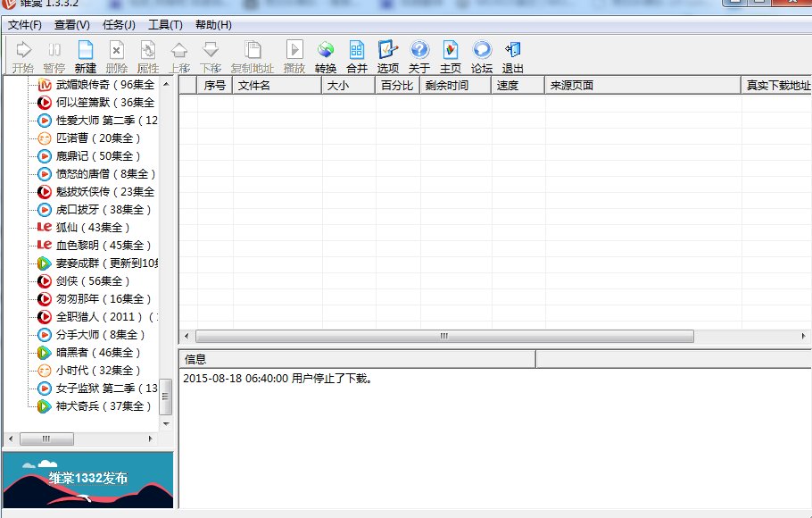The image size is (812, 518).
Task: Click the 关于 (About) help icon
Action: [419, 55]
